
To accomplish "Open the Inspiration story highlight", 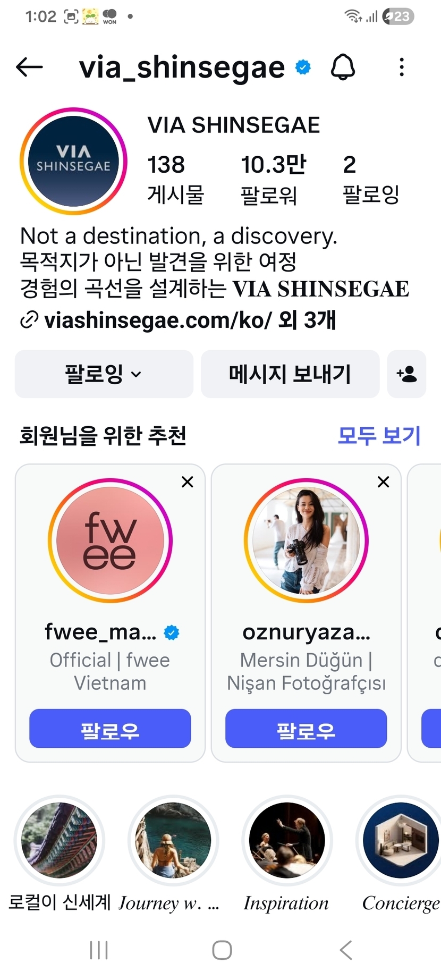I will tap(287, 841).
